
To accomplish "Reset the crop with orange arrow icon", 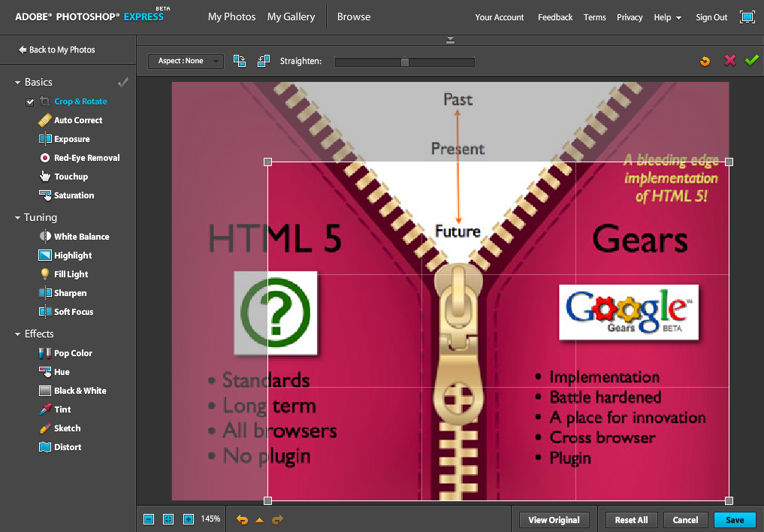I will coord(705,61).
